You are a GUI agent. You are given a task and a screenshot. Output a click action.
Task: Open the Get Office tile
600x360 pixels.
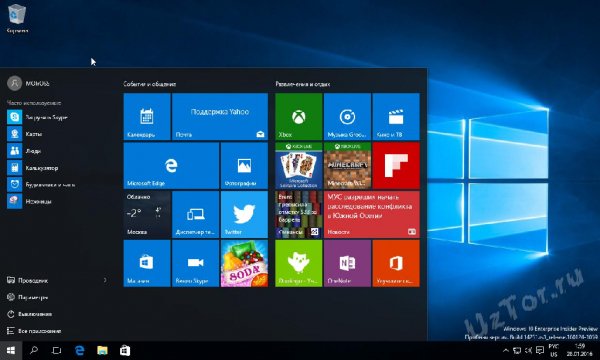tap(396, 264)
